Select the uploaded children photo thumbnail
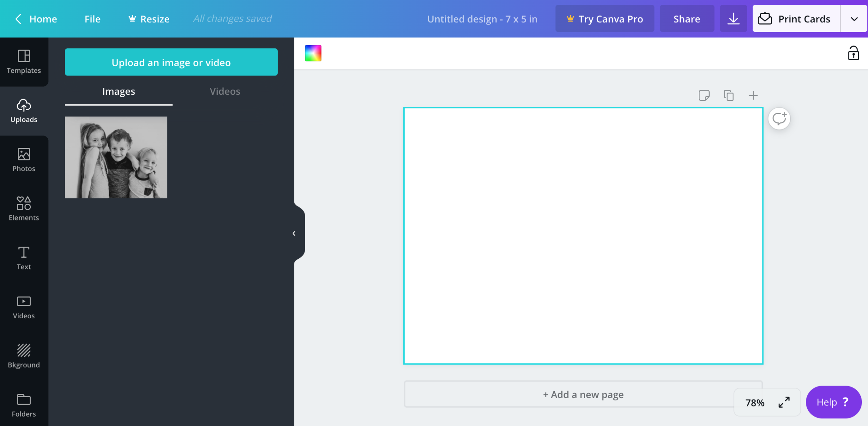This screenshot has width=868, height=426. point(116,157)
